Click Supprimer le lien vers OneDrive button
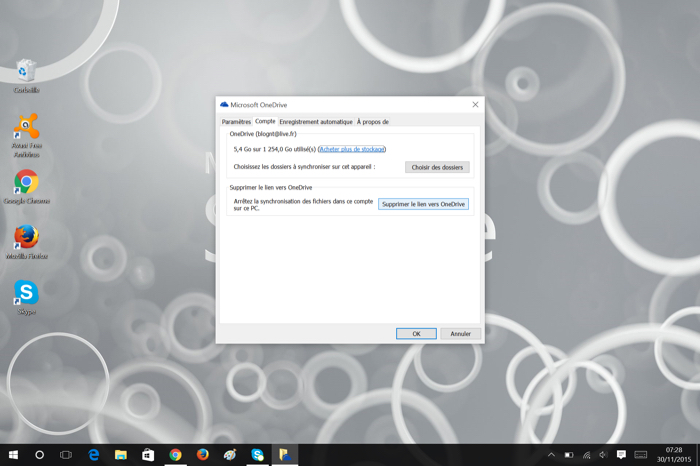This screenshot has height=466, width=700. tap(424, 204)
